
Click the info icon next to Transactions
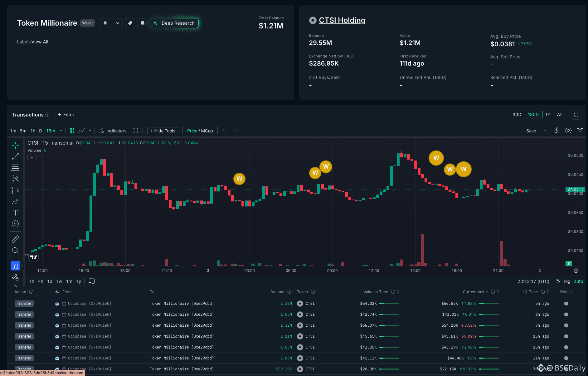pos(47,115)
